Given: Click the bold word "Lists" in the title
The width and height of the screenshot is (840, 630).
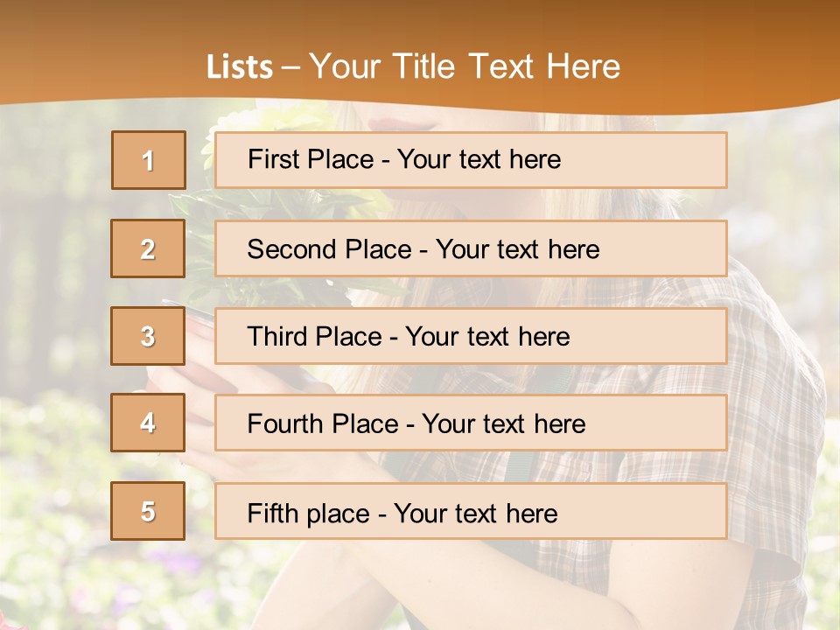Looking at the screenshot, I should [x=239, y=66].
